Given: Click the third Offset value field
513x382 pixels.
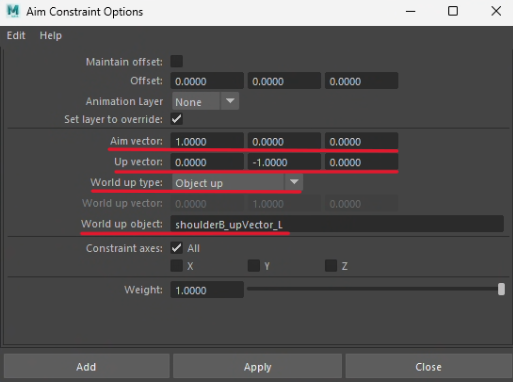Looking at the screenshot, I should 361,81.
